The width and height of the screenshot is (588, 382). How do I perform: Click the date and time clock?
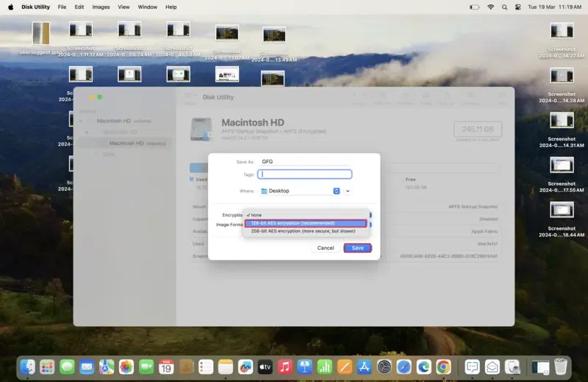coord(555,7)
